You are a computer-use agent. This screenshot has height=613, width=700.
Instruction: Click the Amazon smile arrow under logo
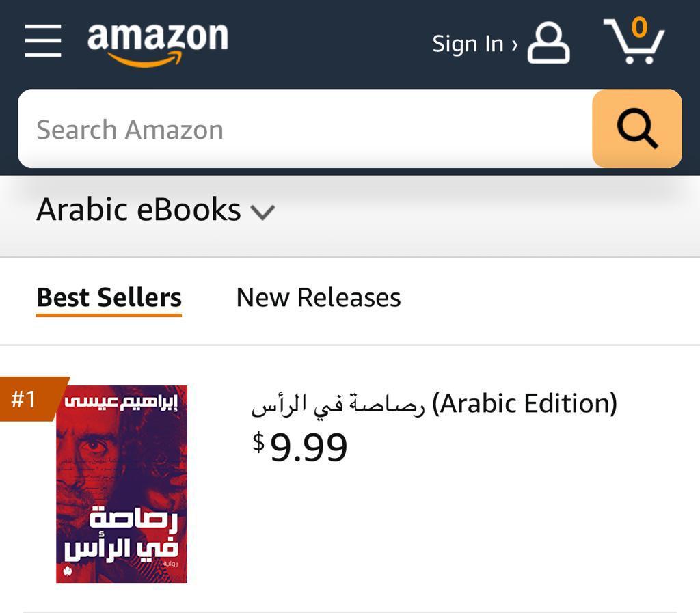(x=146, y=60)
